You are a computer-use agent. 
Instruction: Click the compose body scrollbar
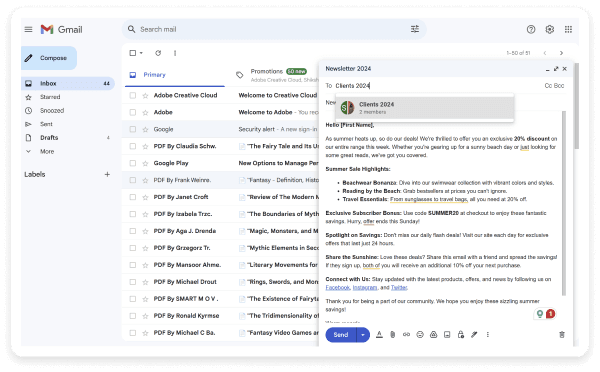pos(564,203)
